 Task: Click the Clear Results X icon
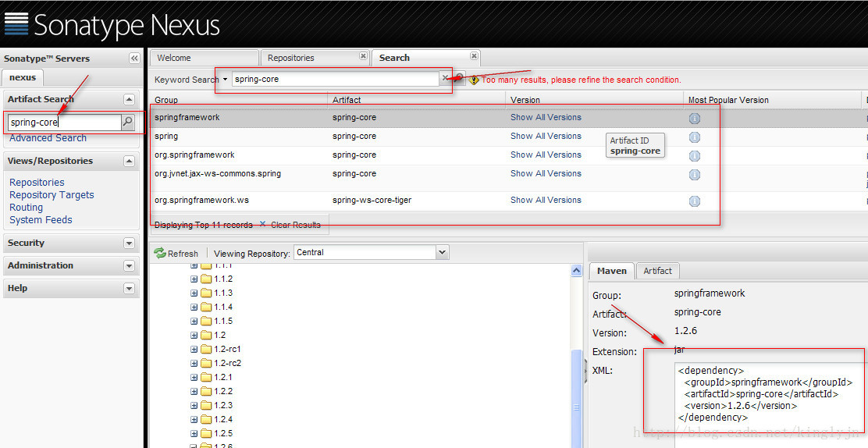263,224
